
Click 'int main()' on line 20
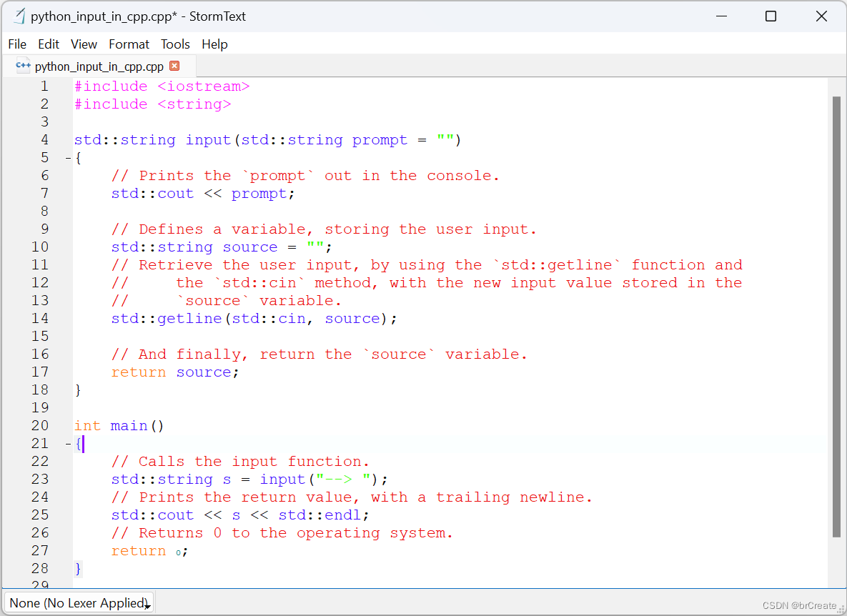(119, 426)
